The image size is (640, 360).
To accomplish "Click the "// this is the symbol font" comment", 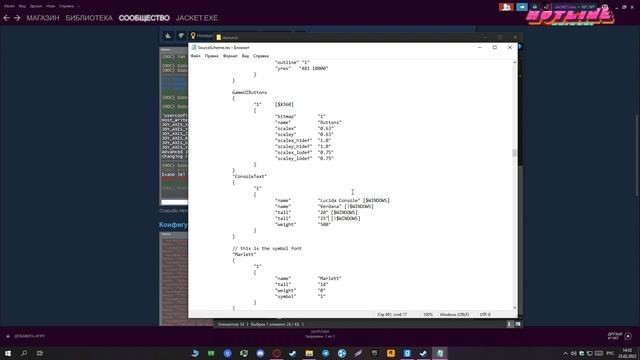I will [267, 248].
